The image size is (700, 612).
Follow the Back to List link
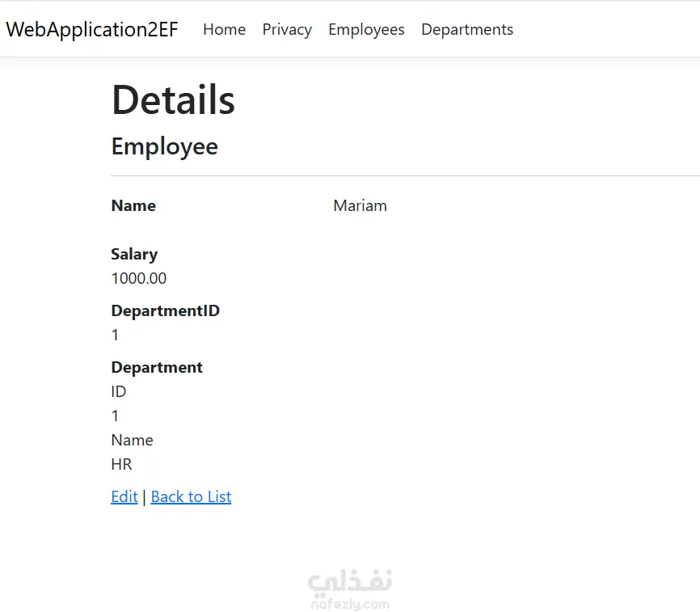coord(191,496)
